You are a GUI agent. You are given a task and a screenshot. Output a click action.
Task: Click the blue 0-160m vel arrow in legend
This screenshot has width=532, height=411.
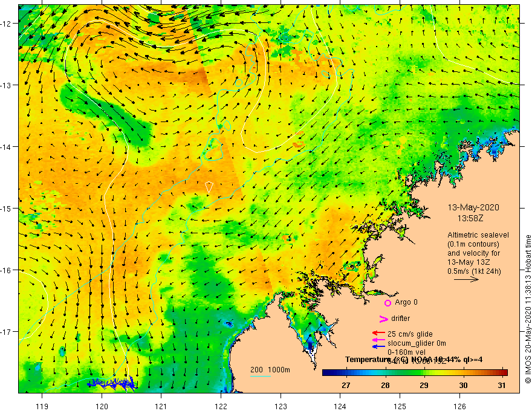pyautogui.click(x=378, y=346)
